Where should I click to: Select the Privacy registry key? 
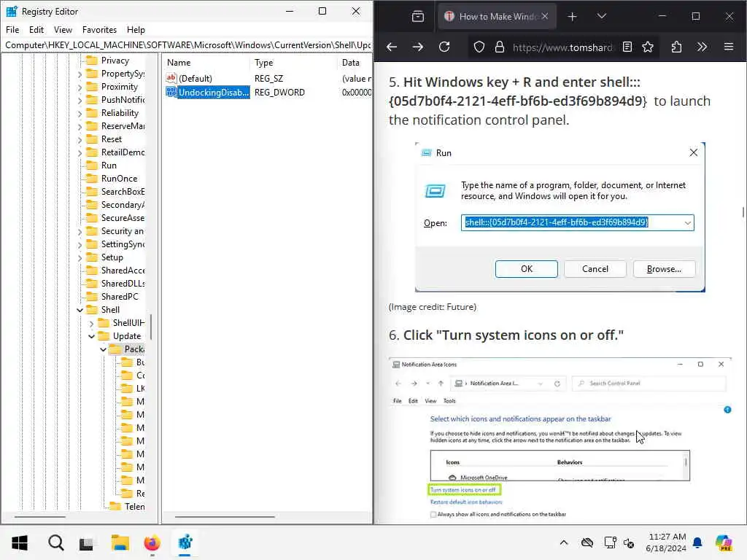pos(115,61)
